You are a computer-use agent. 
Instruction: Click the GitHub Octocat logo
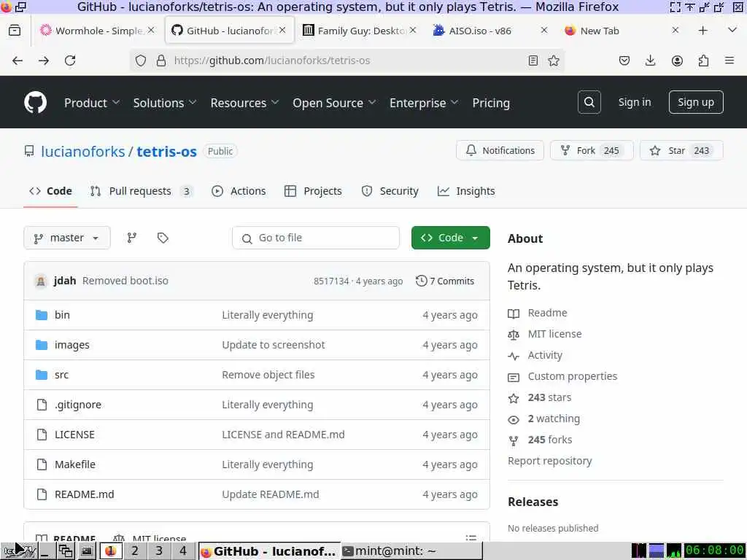tap(36, 102)
